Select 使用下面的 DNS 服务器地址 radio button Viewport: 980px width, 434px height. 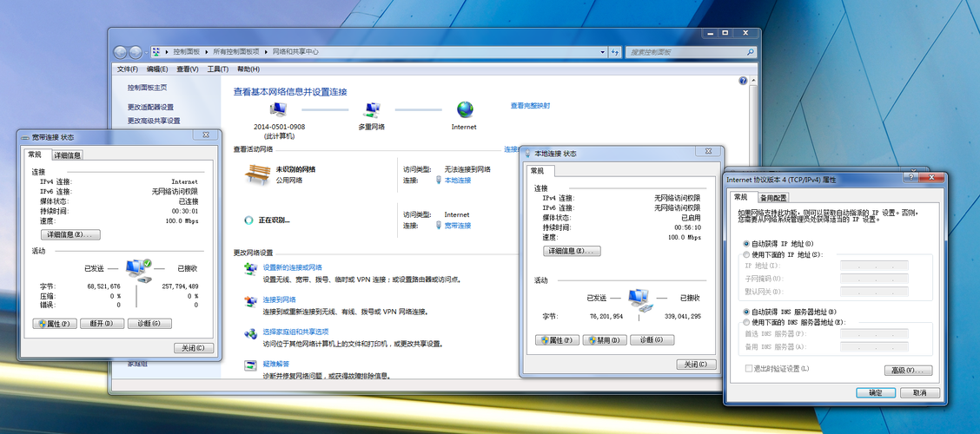[x=746, y=322]
